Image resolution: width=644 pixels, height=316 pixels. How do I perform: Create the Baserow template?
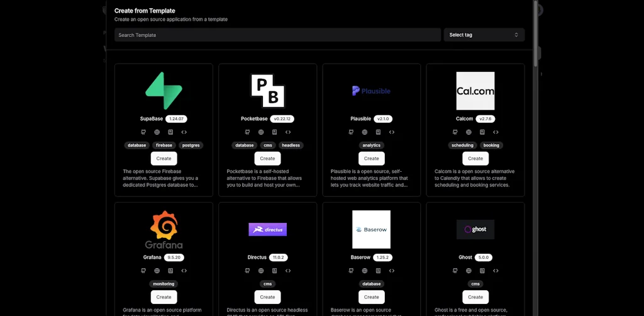click(x=371, y=297)
